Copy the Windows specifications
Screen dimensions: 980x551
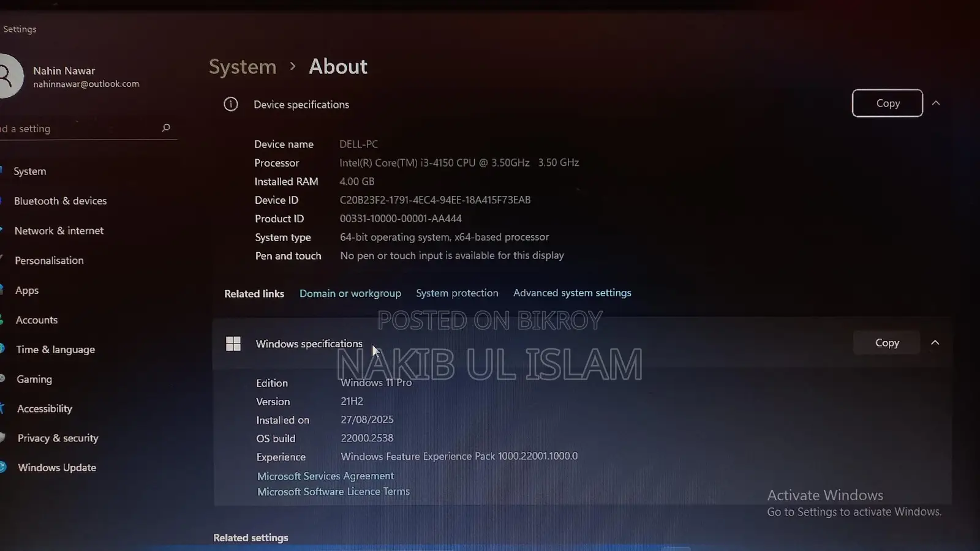click(x=887, y=342)
